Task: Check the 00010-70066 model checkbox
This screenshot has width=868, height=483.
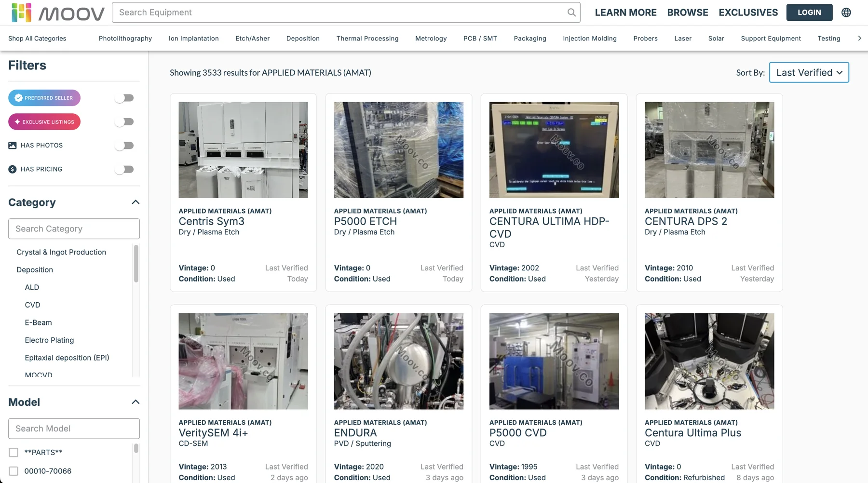Action: 14,471
